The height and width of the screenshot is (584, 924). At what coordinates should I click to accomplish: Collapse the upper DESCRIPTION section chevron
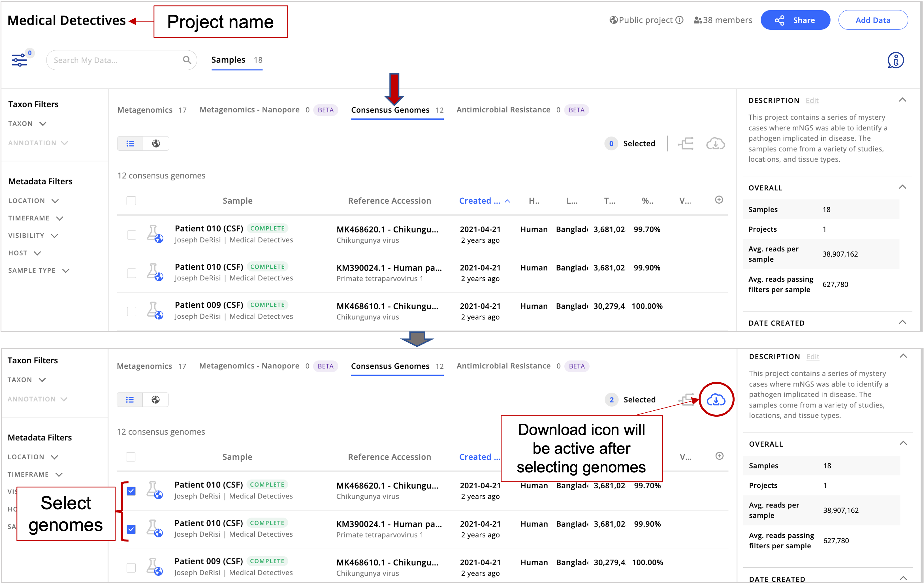[x=902, y=100]
